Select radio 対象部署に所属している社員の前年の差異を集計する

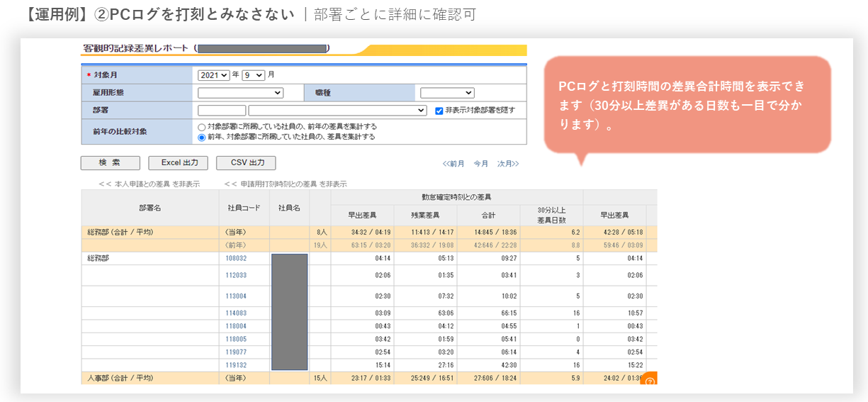202,126
